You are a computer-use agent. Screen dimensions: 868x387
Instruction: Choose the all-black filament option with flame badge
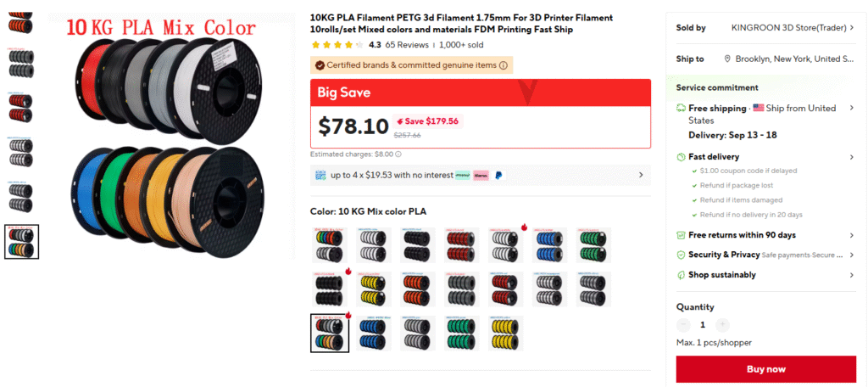pyautogui.click(x=330, y=289)
